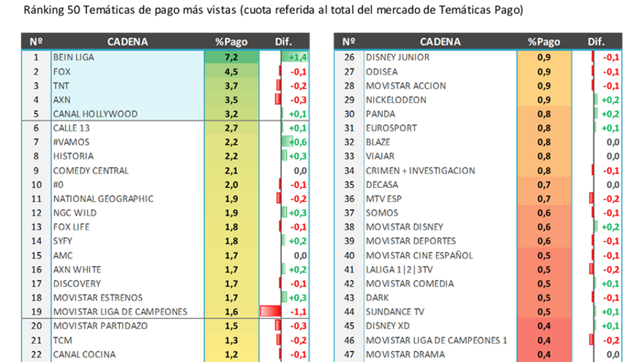Select the CANAL HOLLYWOOD row name
The image size is (644, 362).
tap(95, 114)
